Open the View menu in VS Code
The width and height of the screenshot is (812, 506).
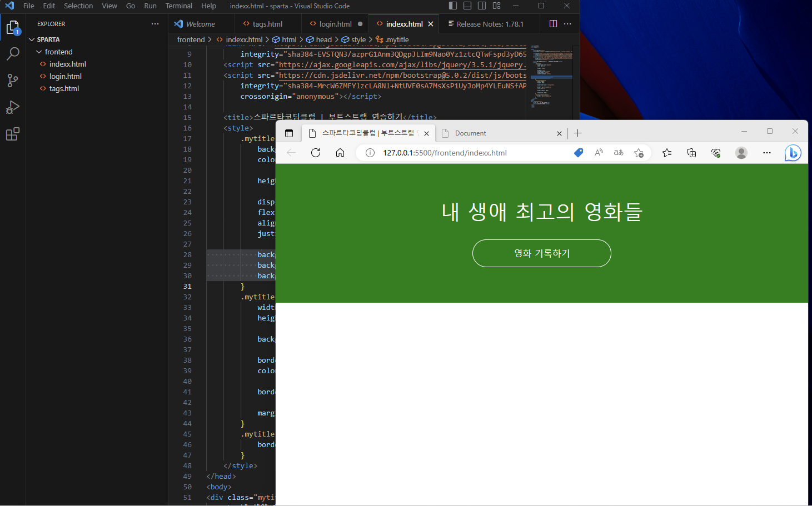click(x=109, y=6)
